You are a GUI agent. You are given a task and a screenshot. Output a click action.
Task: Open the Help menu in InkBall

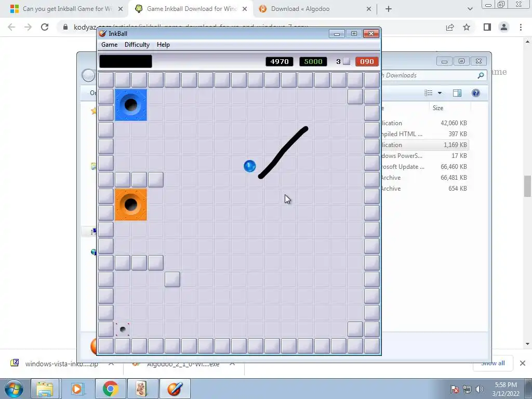(x=163, y=45)
